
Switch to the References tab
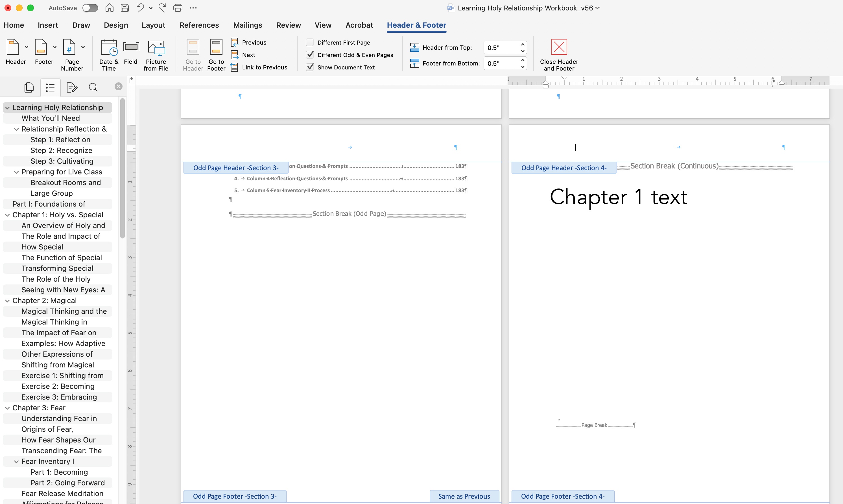[x=199, y=25]
